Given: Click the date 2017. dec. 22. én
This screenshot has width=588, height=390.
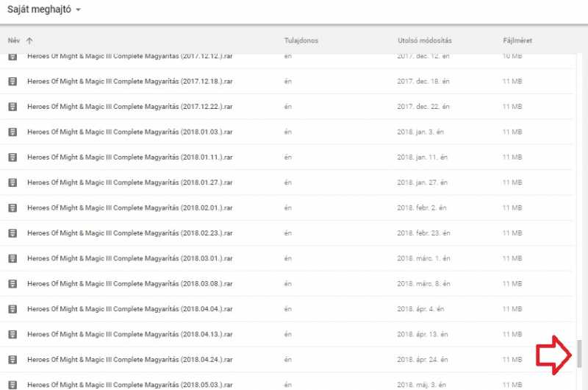Looking at the screenshot, I should coord(423,107).
